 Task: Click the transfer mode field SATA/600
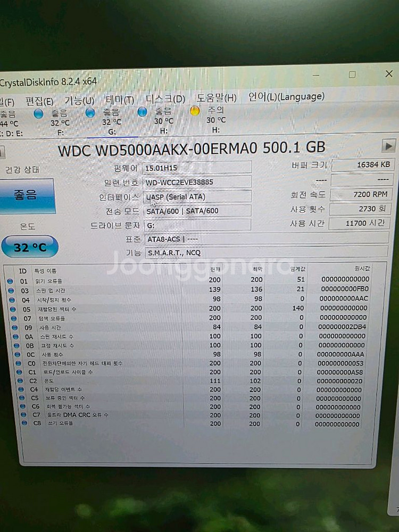(197, 211)
